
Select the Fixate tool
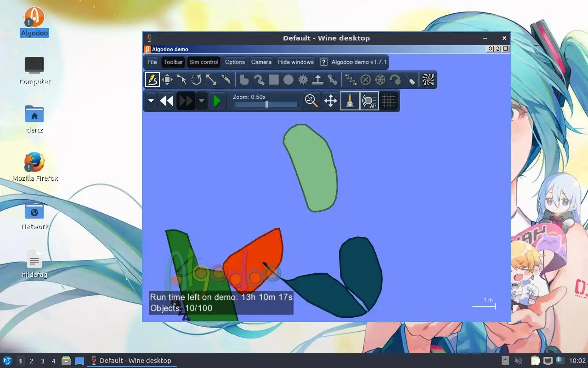pos(366,80)
